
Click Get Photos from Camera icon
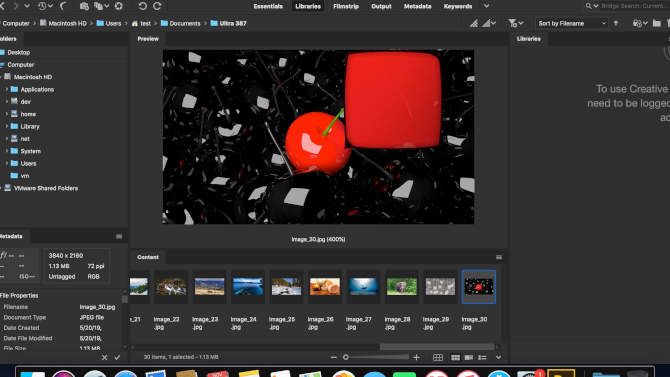tap(84, 6)
